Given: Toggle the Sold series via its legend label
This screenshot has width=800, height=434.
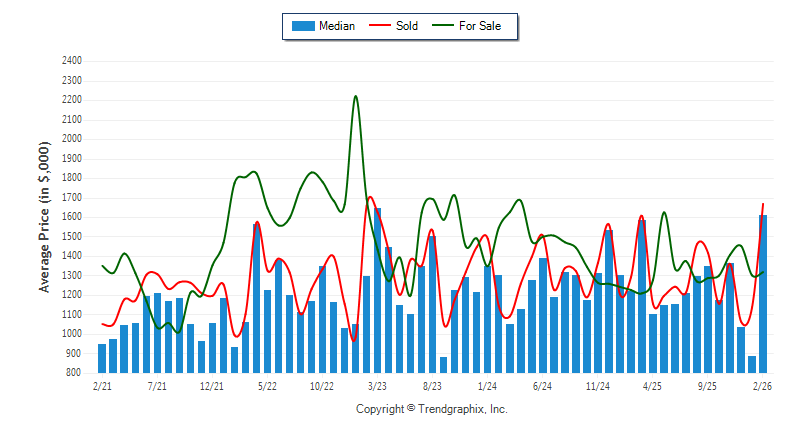Looking at the screenshot, I should [407, 26].
